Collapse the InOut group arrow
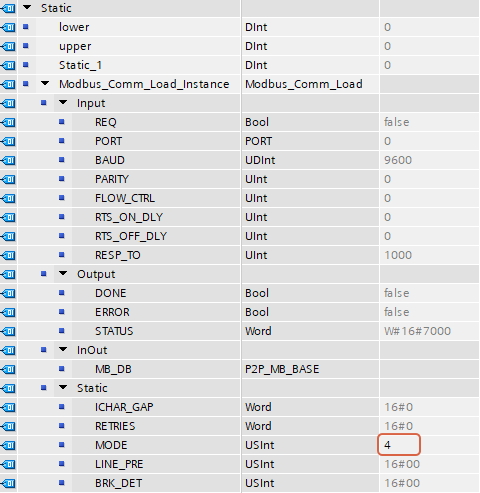This screenshot has width=480, height=493. (63, 349)
